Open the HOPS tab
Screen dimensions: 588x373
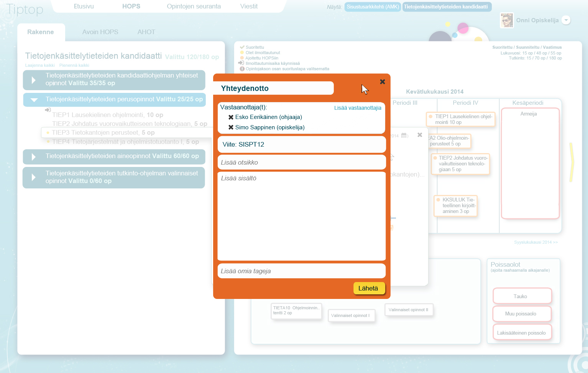(131, 6)
